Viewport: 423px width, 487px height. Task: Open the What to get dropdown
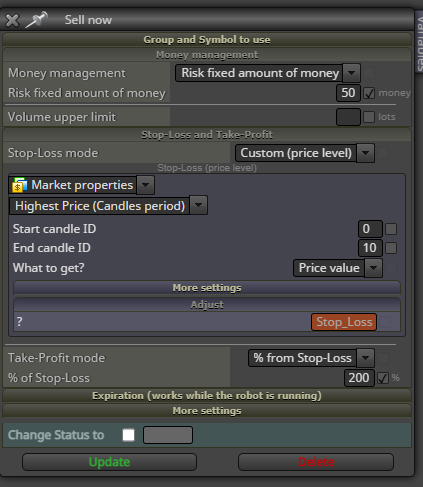point(338,268)
